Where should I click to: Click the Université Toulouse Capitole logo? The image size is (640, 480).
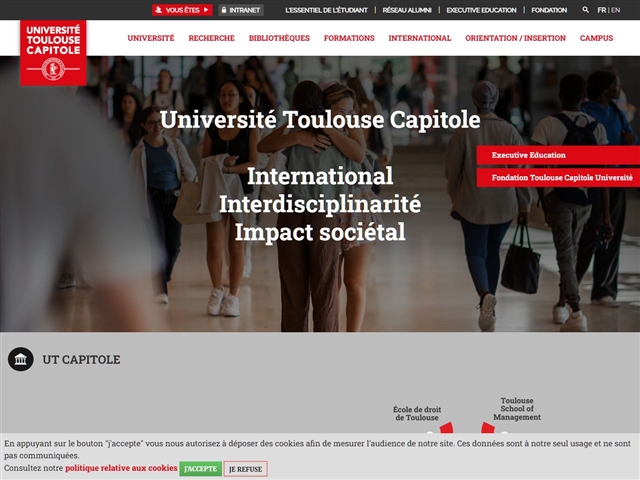53,53
